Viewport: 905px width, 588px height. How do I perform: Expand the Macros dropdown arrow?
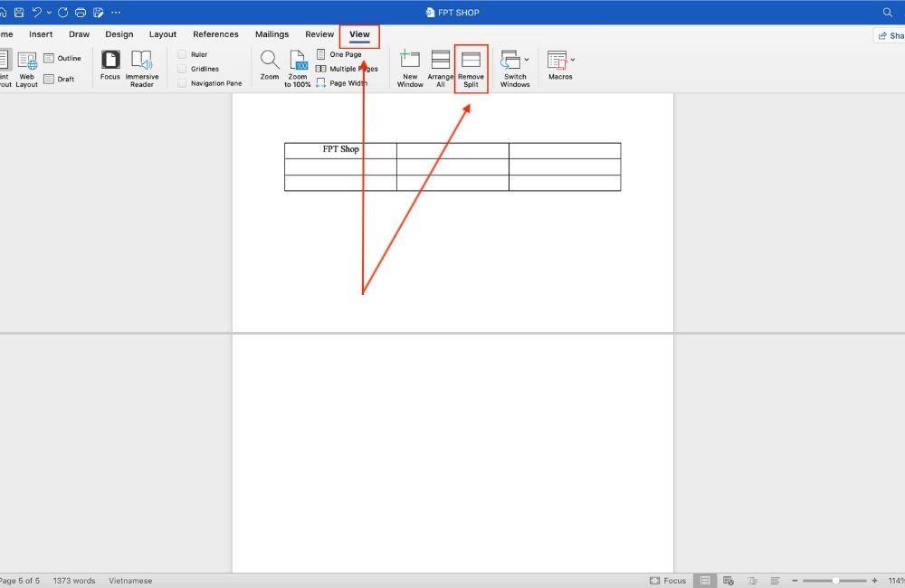(x=573, y=60)
